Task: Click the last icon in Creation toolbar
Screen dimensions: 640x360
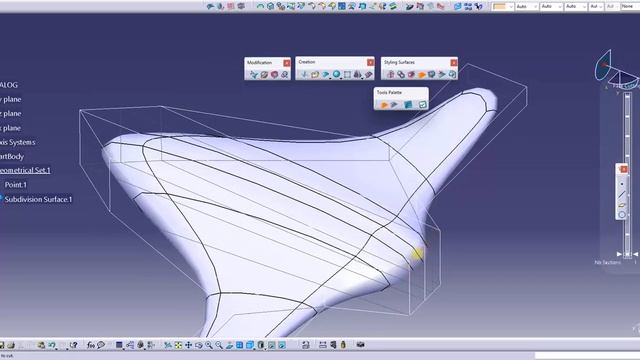Action: point(369,74)
